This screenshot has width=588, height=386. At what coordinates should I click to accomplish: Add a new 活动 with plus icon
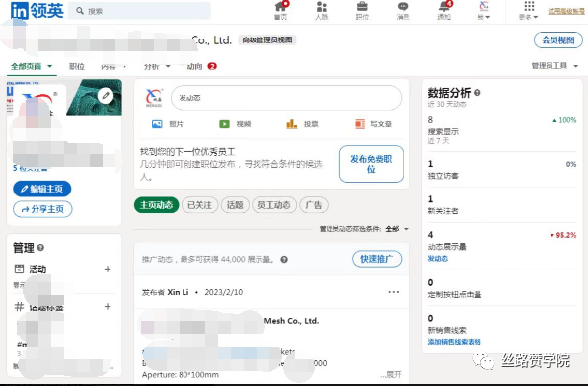tap(108, 269)
